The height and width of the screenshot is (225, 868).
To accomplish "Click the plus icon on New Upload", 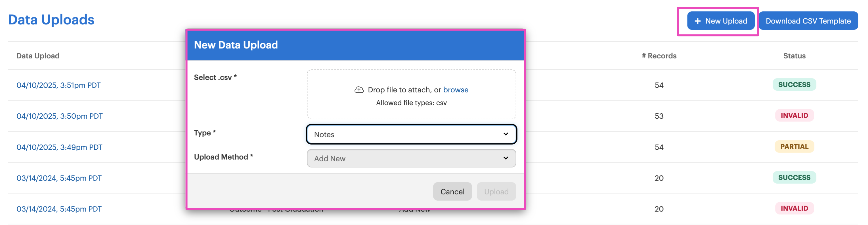I will pyautogui.click(x=697, y=21).
